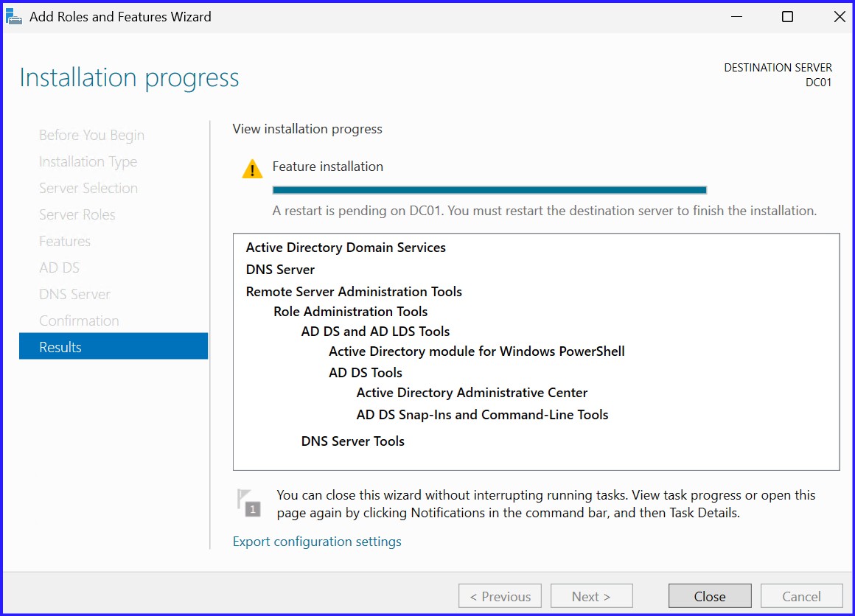This screenshot has height=616, width=855.
Task: Select the Server Selection sidebar entry
Action: 88,188
